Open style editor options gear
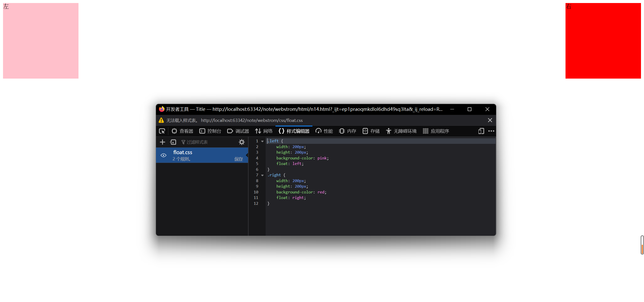Screen dimensions: 644x302 click(x=242, y=142)
